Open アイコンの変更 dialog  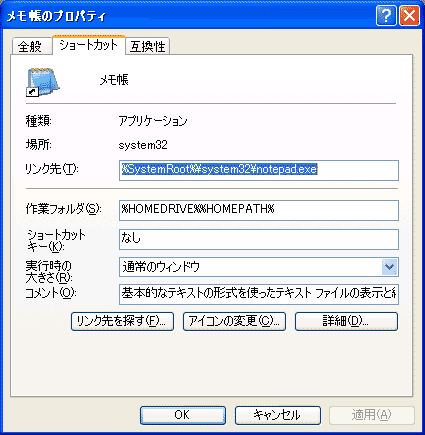tap(234, 321)
